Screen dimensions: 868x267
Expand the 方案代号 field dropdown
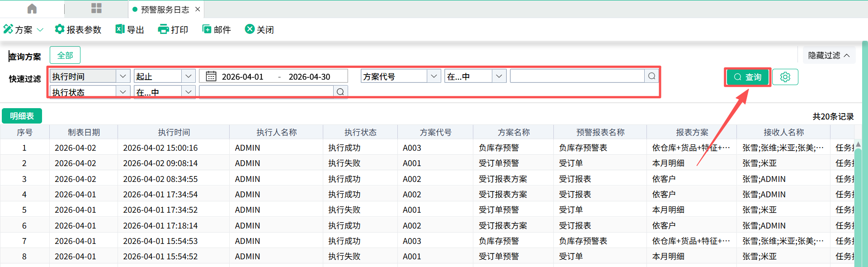[434, 76]
